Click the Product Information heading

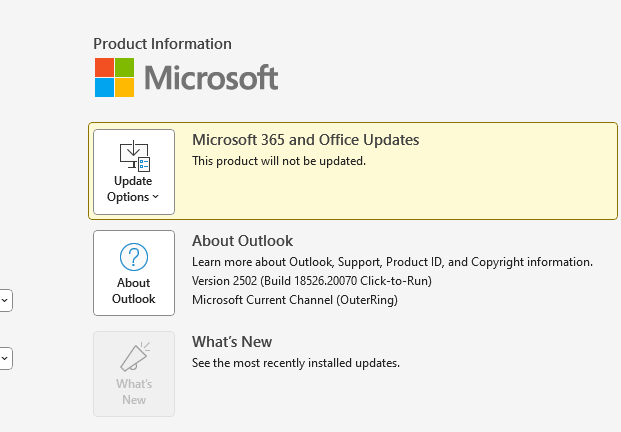coord(162,44)
